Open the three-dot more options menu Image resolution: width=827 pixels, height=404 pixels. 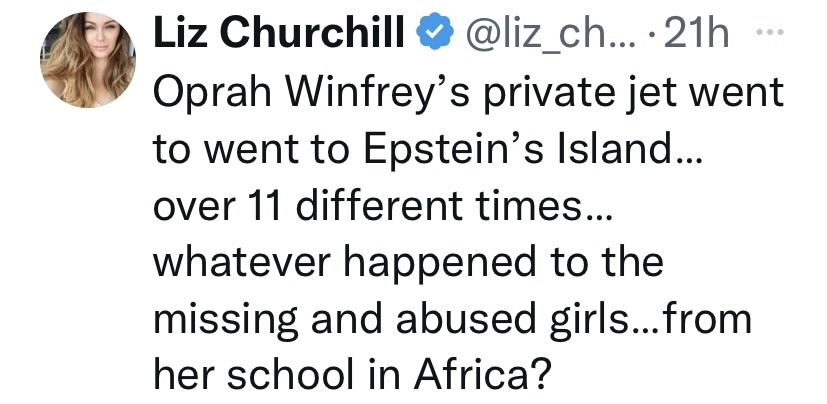pyautogui.click(x=770, y=33)
